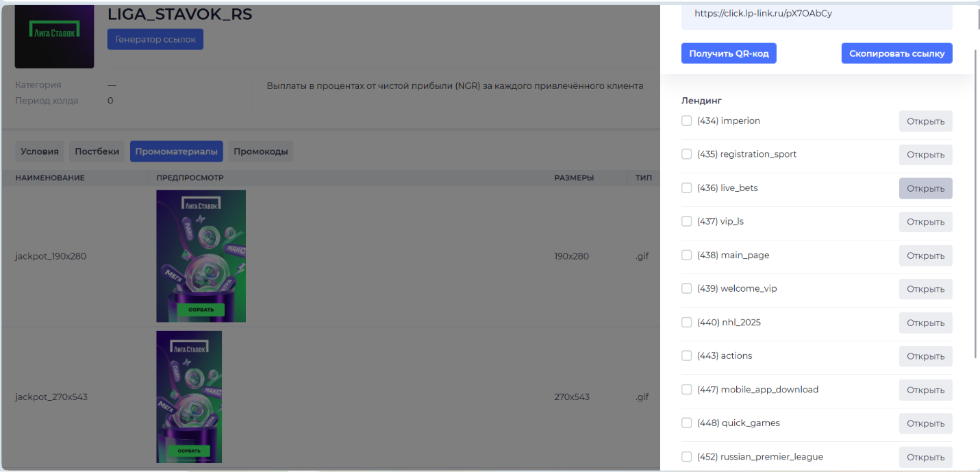The image size is (980, 472).
Task: Click the jackpot_190x280 banner preview
Action: (x=201, y=256)
